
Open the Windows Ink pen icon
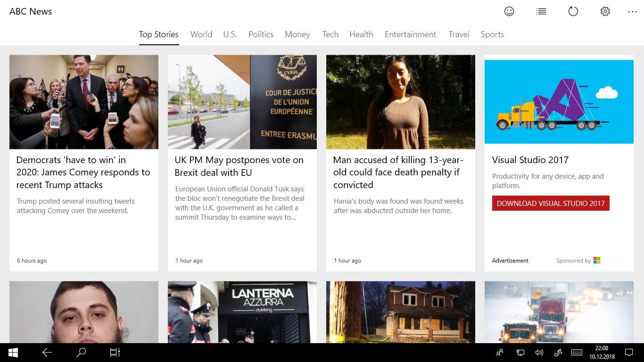[558, 353]
